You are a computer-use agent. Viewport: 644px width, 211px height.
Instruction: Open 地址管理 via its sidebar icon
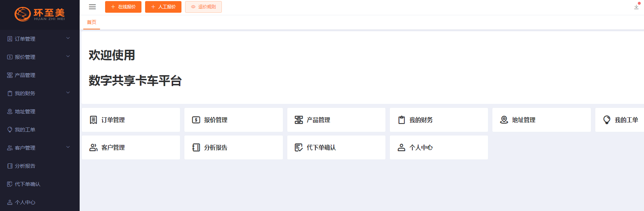tap(9, 111)
